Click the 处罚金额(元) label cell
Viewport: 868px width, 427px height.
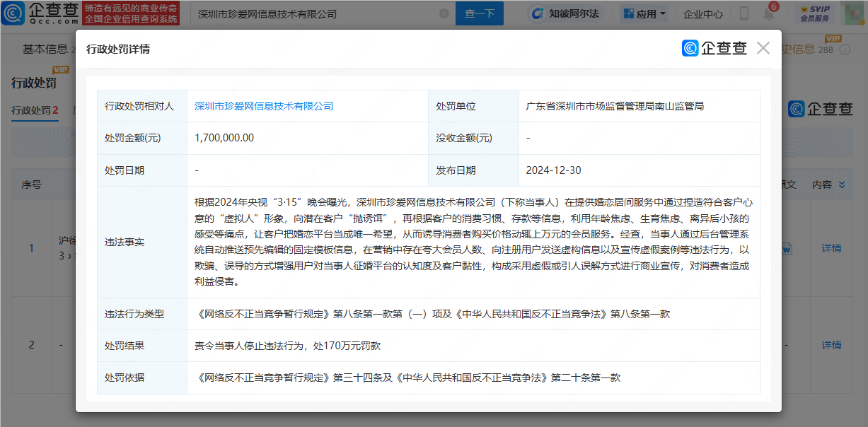point(142,138)
